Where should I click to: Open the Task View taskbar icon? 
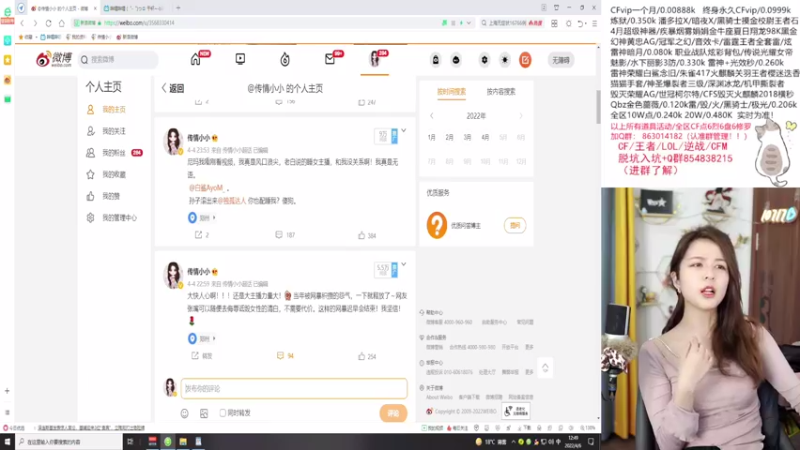click(130, 442)
